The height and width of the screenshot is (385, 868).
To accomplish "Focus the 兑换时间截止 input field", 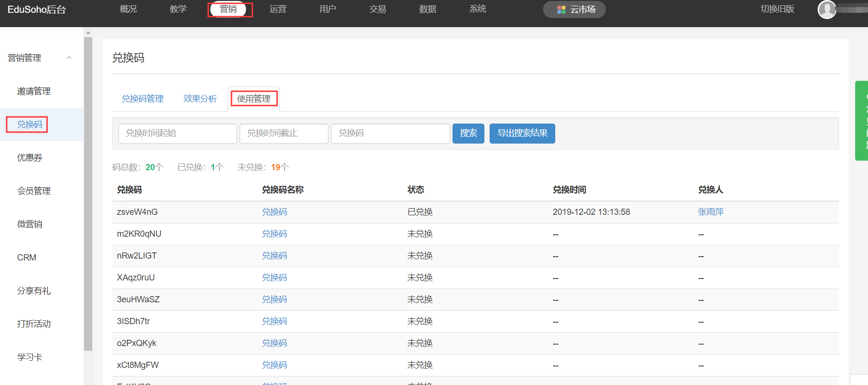I will 284,134.
